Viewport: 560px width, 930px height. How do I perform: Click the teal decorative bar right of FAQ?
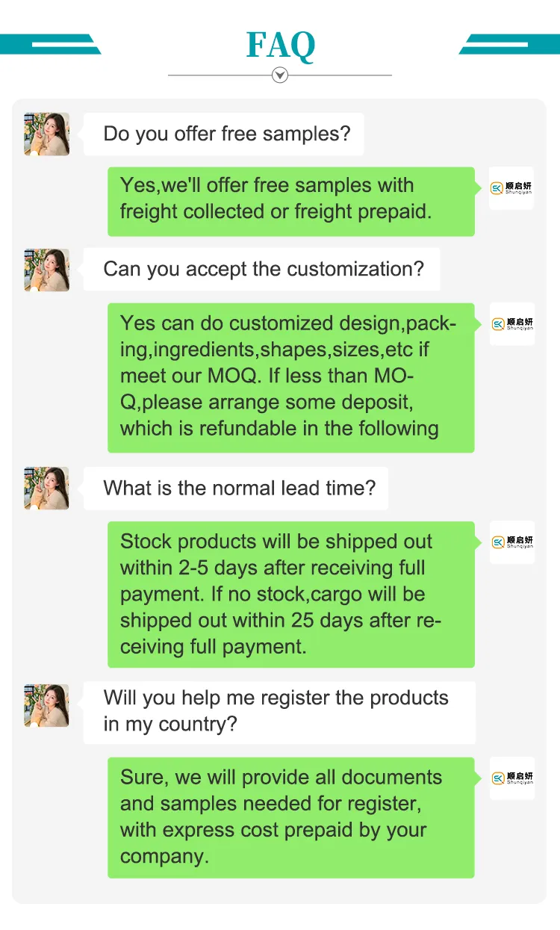511,45
